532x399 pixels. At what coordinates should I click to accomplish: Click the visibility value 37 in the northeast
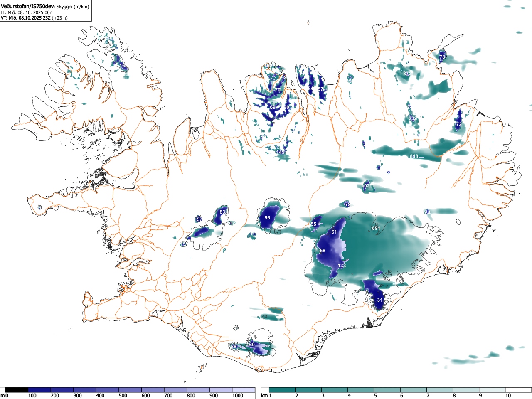pyautogui.click(x=406, y=74)
